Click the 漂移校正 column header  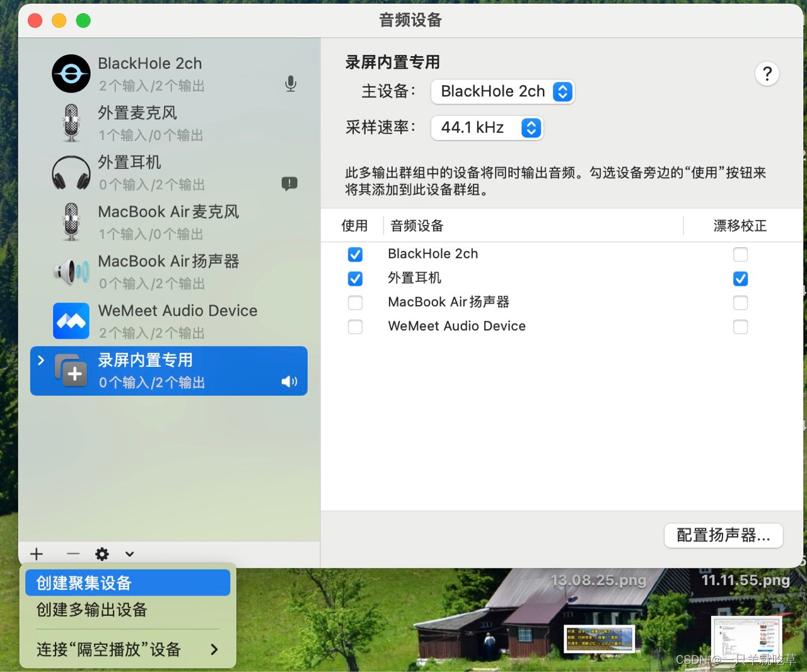point(740,226)
